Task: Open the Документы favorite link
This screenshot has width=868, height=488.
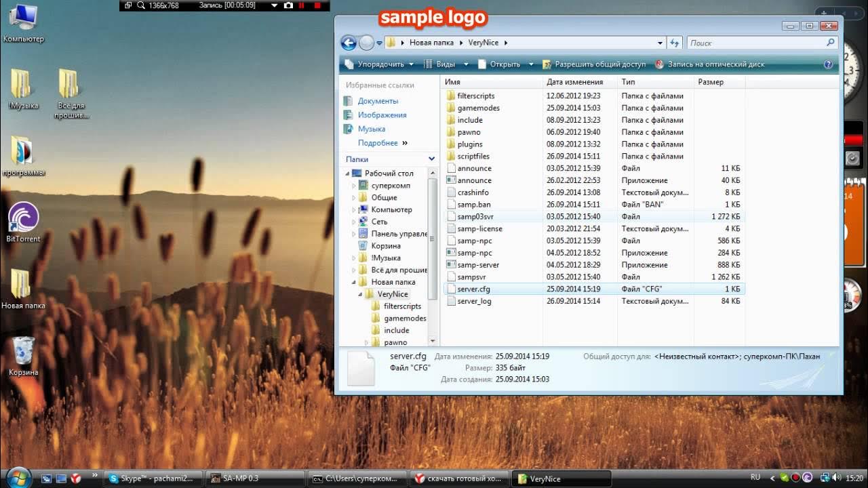Action: [x=378, y=101]
